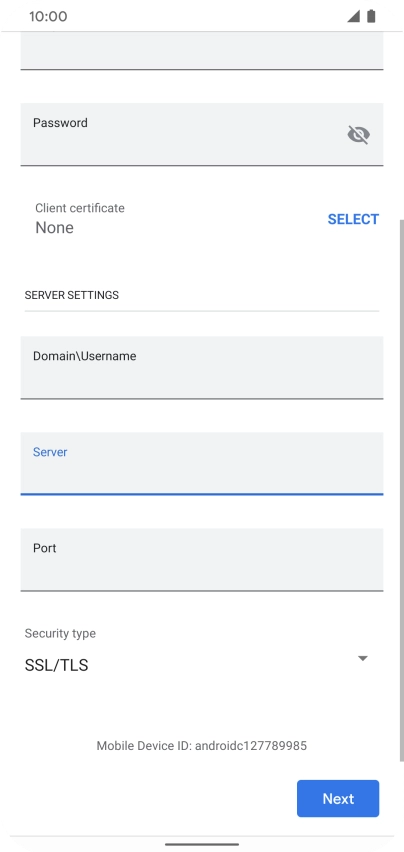Click inside the Server field
Screen dimensions: 404x852
click(x=202, y=463)
